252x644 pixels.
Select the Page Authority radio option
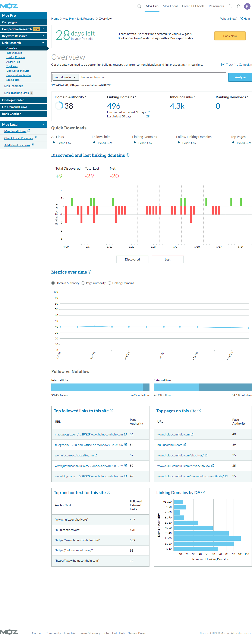(x=83, y=283)
